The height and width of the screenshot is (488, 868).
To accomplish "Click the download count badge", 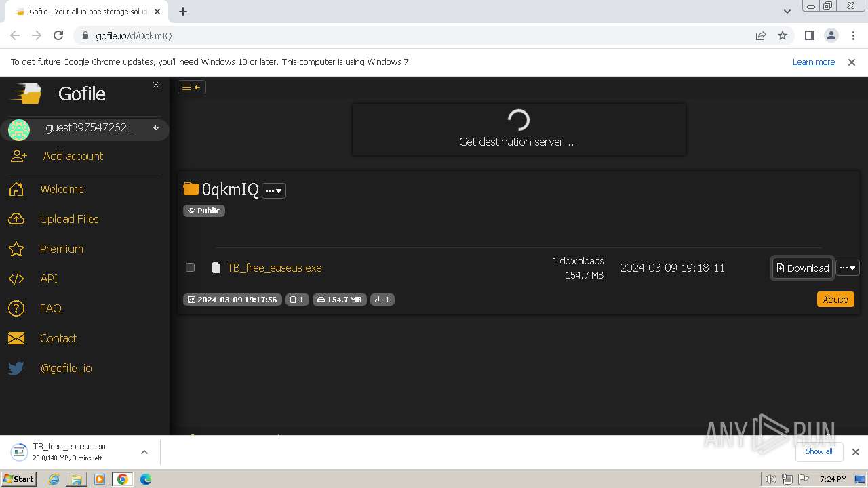I will tap(382, 300).
